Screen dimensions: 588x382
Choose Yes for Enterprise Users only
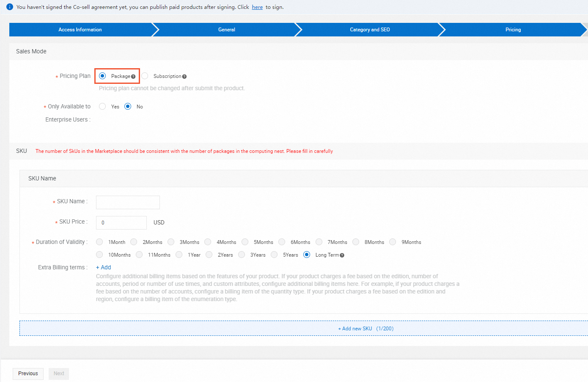102,106
